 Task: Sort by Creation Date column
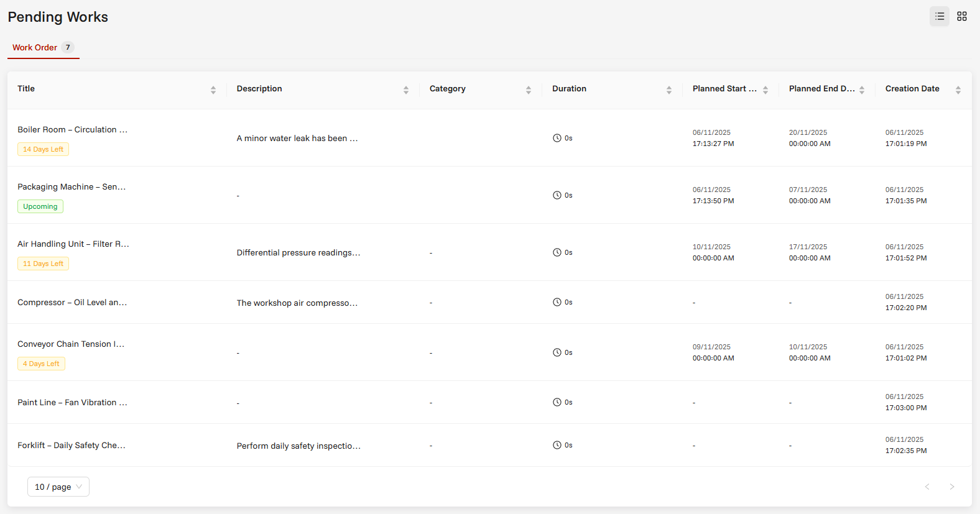(958, 90)
